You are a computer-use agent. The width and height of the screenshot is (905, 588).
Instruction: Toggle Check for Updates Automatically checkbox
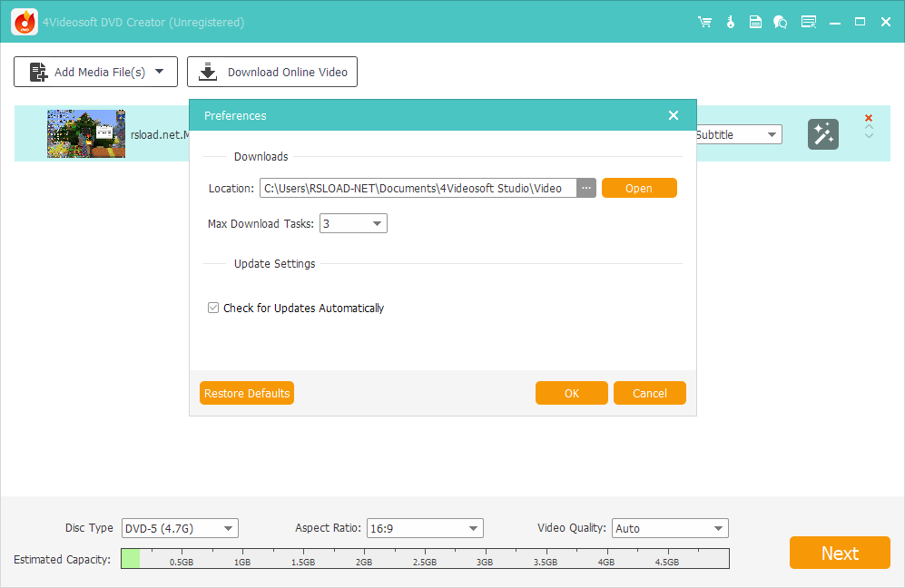(x=213, y=309)
